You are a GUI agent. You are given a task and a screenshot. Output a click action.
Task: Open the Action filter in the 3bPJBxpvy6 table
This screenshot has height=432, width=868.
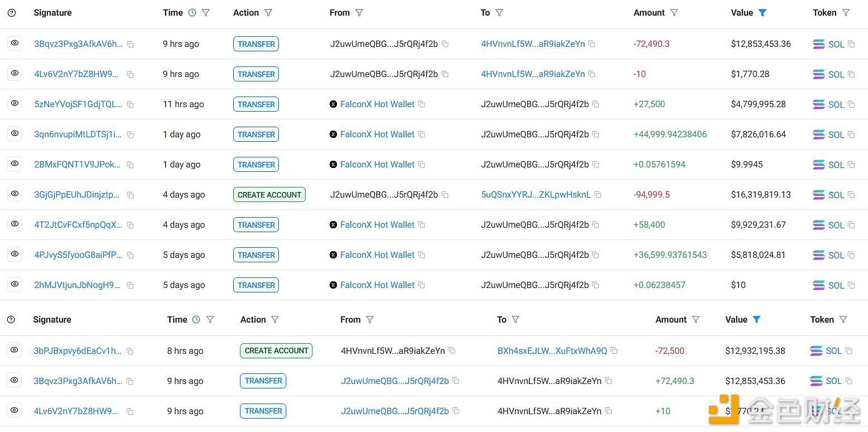275,320
